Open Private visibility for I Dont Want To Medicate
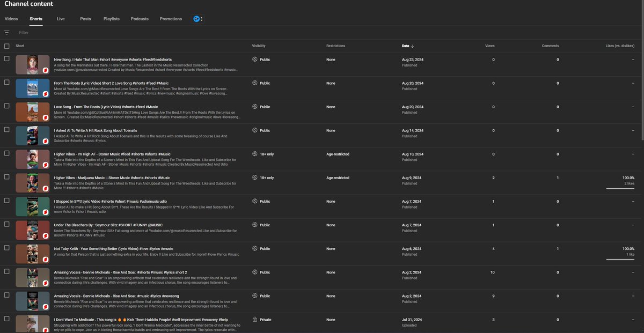Screen dimensions: 644x333 tap(266, 319)
